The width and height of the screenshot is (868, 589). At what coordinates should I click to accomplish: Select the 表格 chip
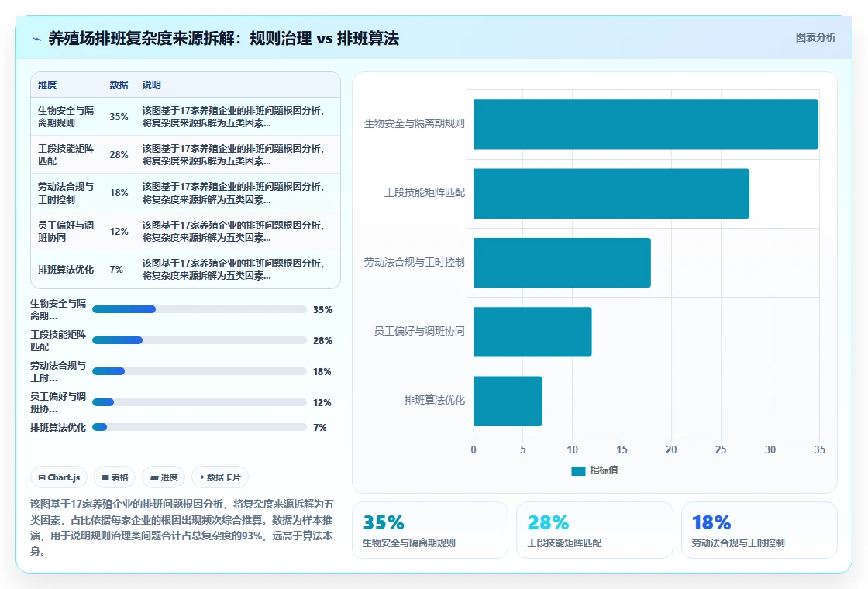click(x=115, y=477)
